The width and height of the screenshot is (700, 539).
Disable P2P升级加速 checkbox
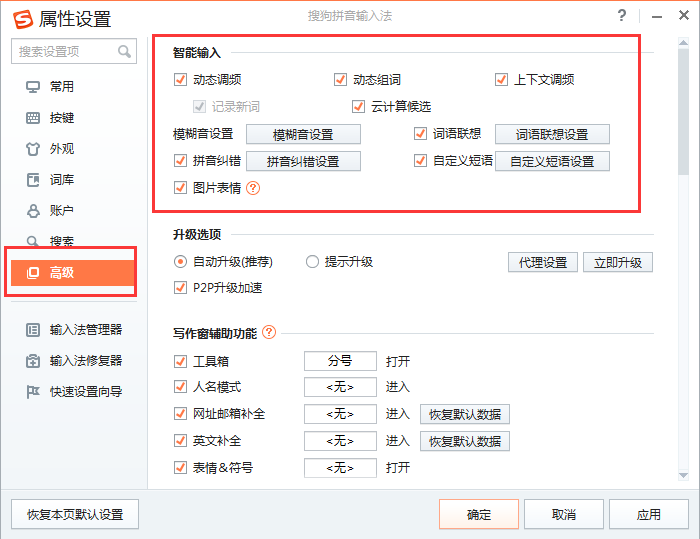click(181, 288)
